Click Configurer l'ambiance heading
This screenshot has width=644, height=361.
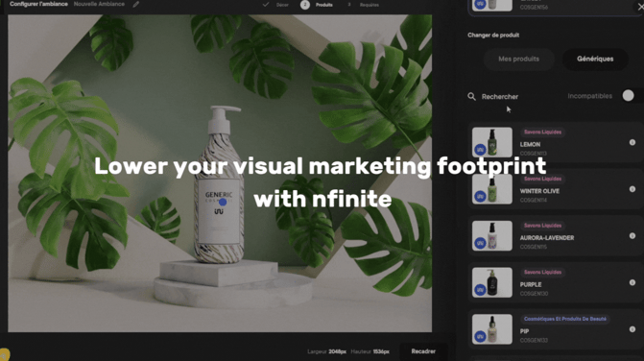[38, 4]
